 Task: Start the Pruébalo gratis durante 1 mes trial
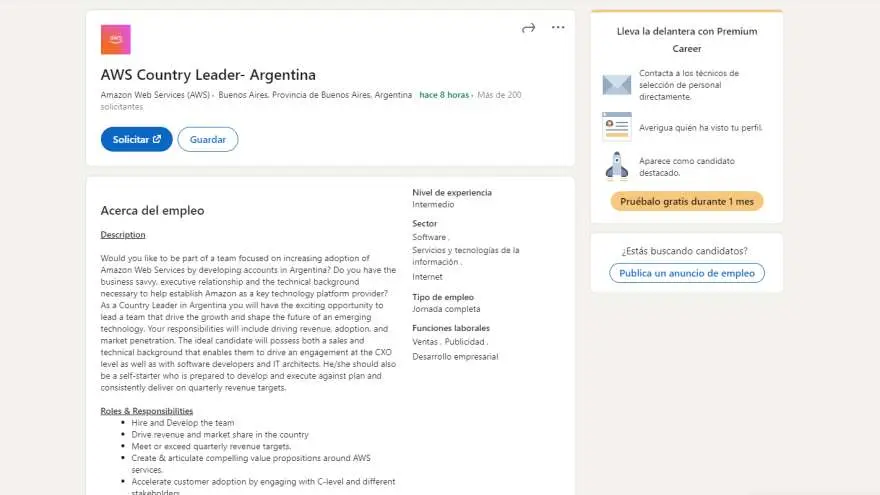pos(686,201)
